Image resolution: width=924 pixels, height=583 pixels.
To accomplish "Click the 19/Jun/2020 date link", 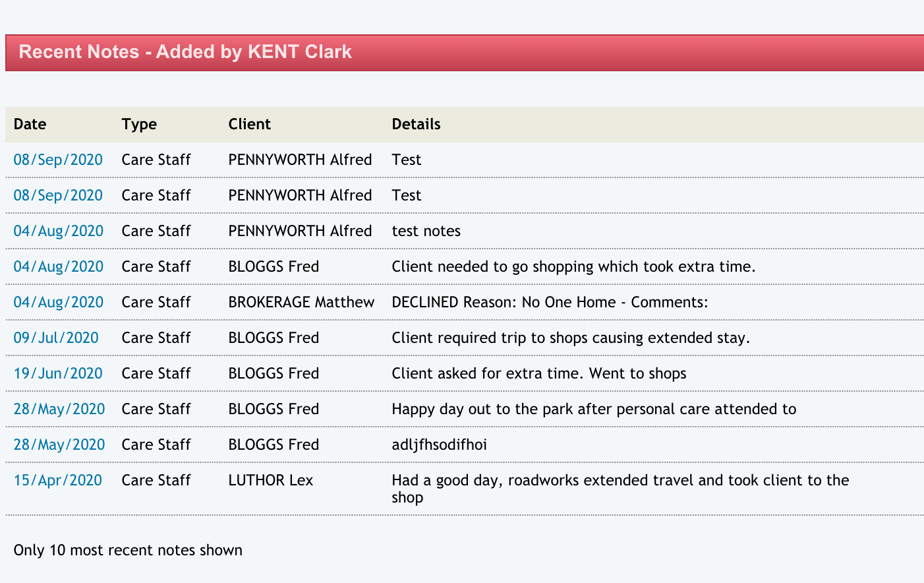I will coord(58,373).
